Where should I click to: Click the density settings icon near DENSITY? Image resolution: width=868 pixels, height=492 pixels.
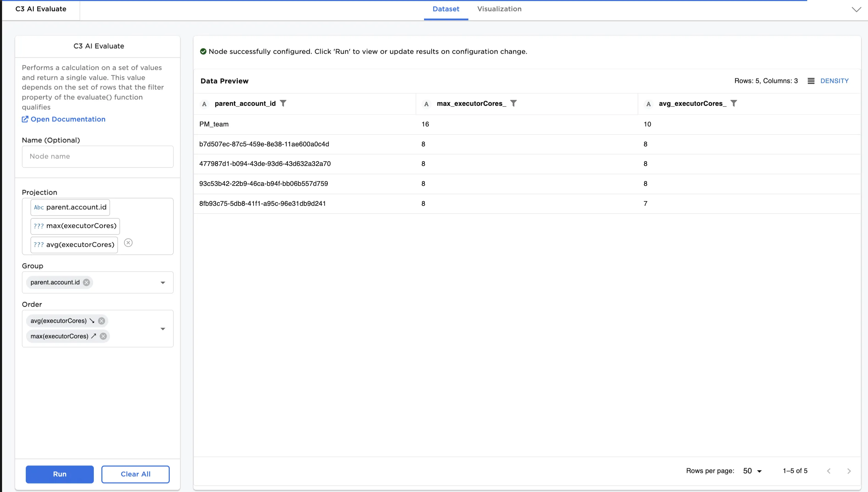811,81
